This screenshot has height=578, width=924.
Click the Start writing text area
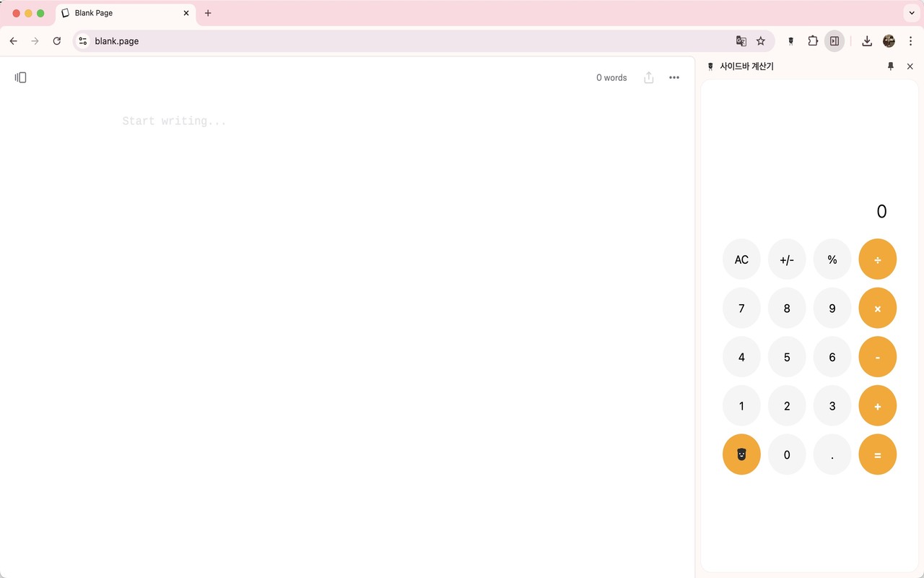coord(175,121)
